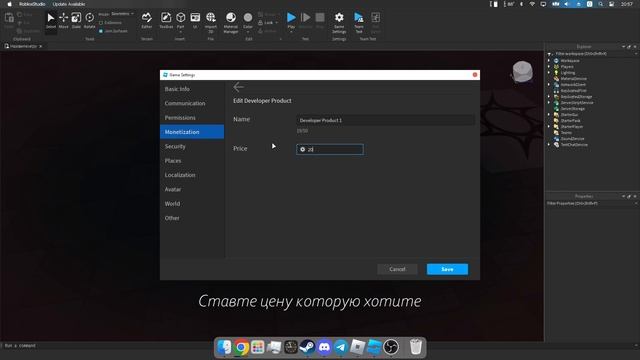Expand Players in Explorer
The image size is (640, 360).
click(549, 67)
